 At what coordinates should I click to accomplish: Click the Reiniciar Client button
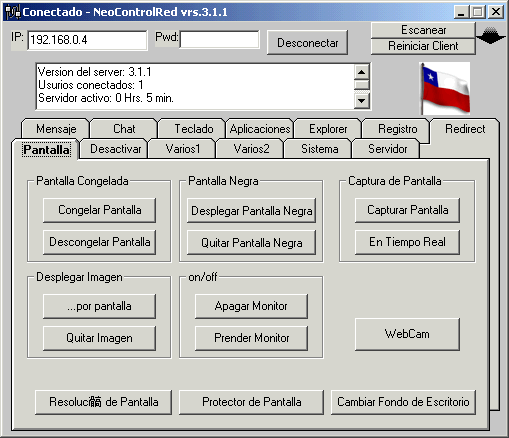click(x=423, y=46)
